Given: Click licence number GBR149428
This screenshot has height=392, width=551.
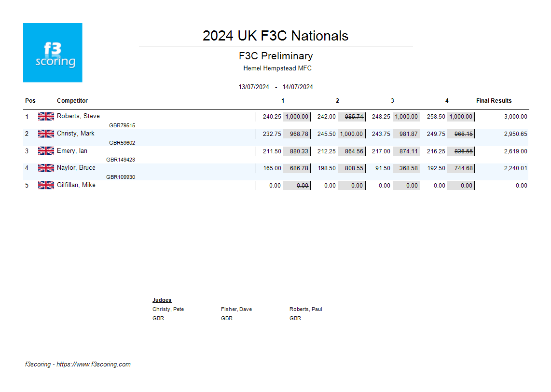Looking at the screenshot, I should (121, 160).
